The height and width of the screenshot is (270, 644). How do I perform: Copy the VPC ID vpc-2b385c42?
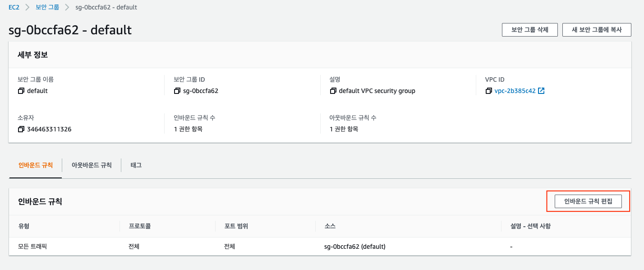pyautogui.click(x=488, y=91)
